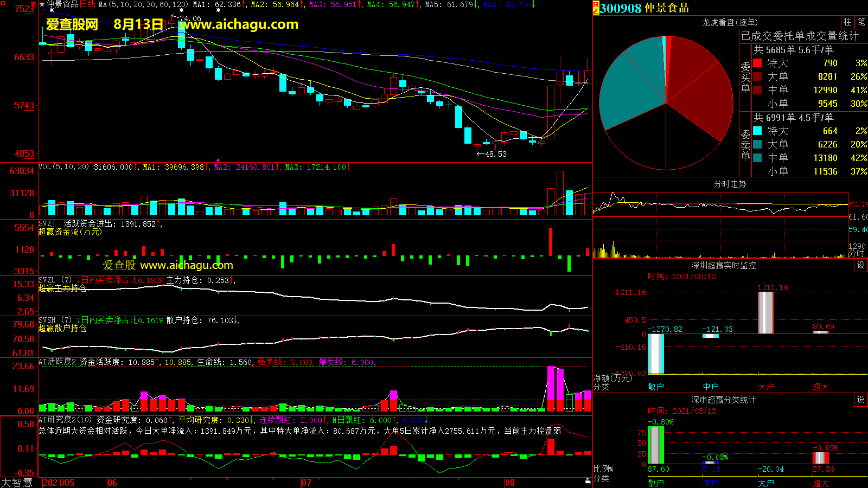Click the yellow RZ margin-trading badge
This screenshot has height=488, width=868.
[596, 8]
